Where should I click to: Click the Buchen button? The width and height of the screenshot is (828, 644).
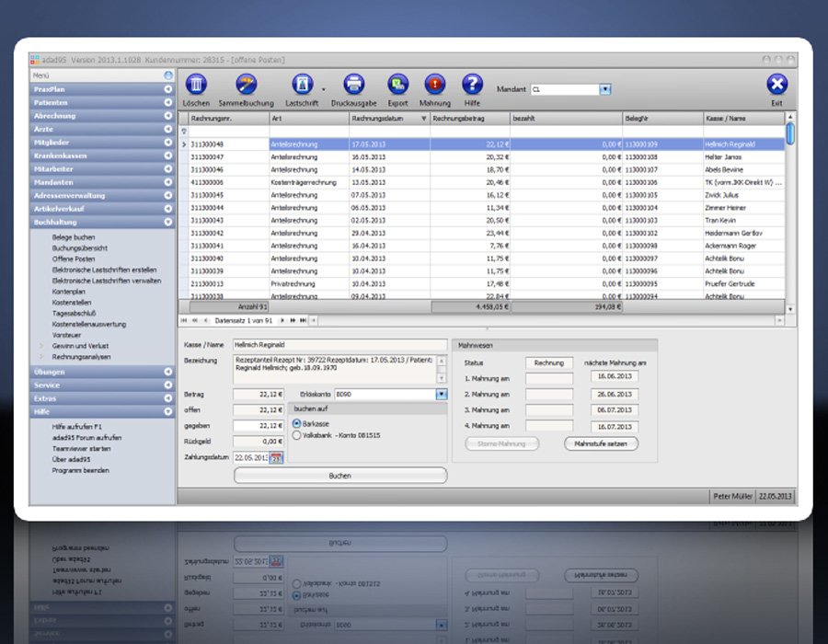[339, 476]
